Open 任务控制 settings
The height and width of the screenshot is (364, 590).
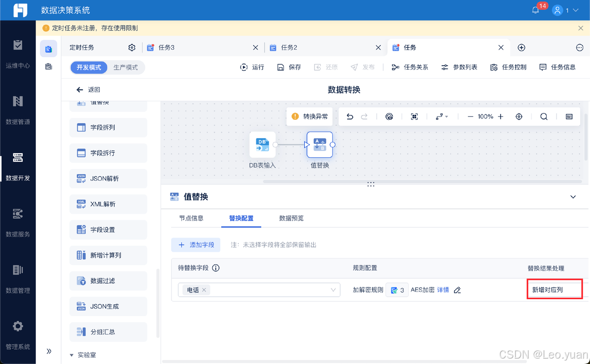pos(508,67)
